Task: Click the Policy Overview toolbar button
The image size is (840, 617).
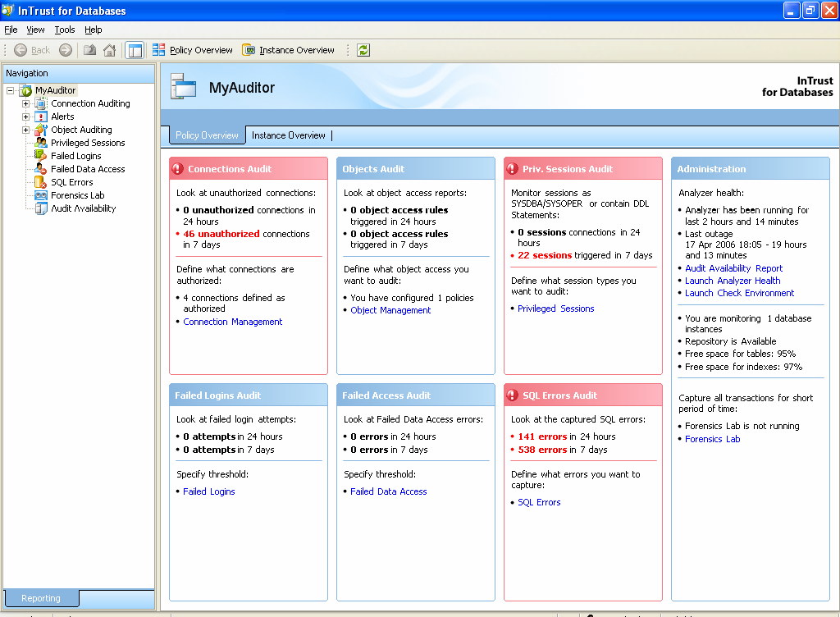Action: [192, 50]
